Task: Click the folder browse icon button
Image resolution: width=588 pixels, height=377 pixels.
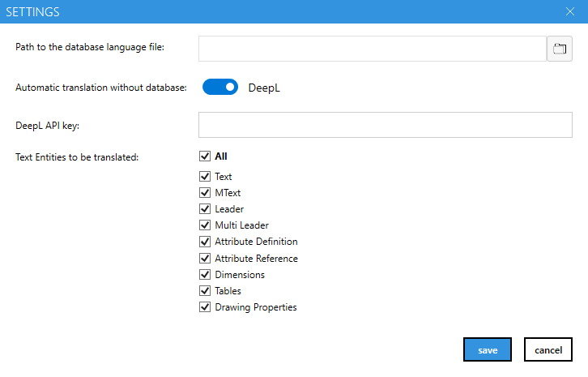Action: click(x=560, y=49)
